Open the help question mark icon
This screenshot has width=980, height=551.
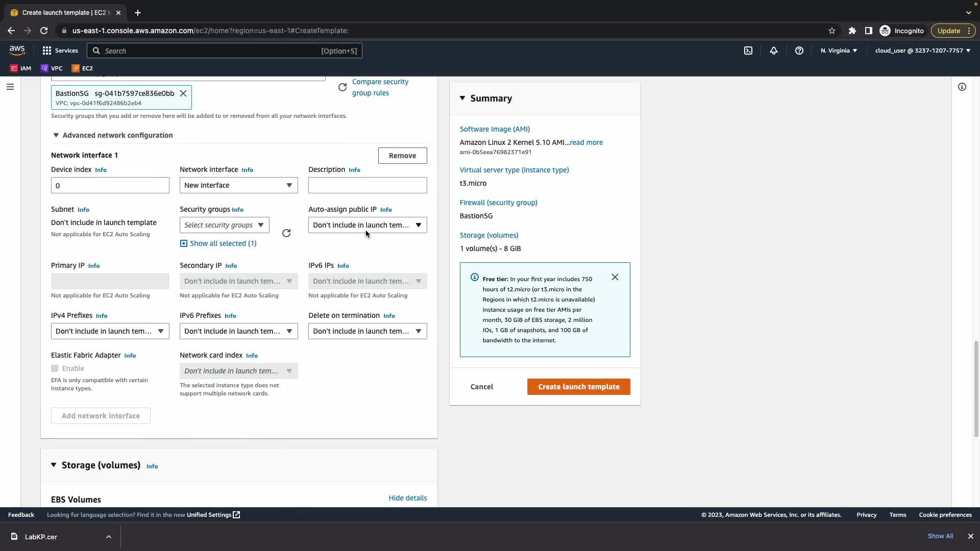tap(799, 51)
